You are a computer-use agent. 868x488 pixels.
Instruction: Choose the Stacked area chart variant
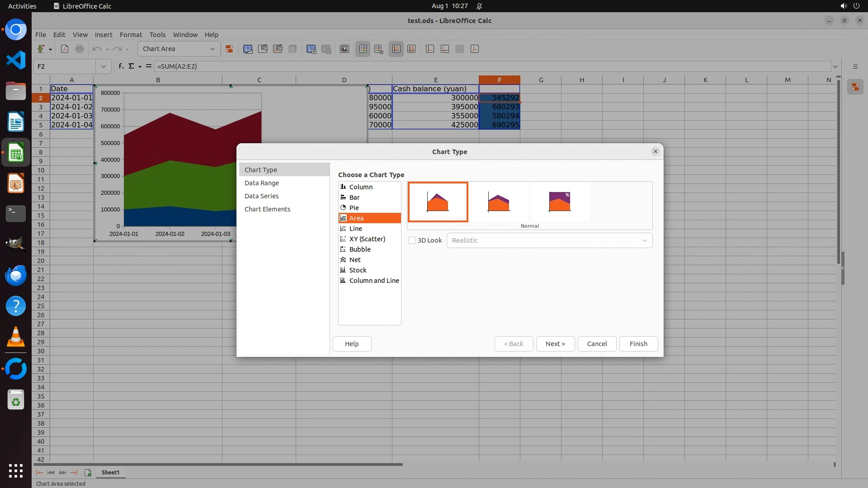499,202
